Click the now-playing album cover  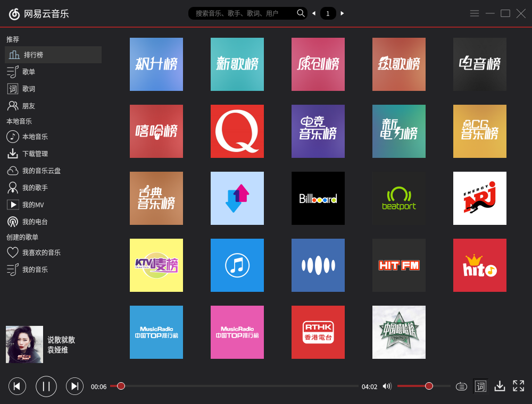point(24,344)
